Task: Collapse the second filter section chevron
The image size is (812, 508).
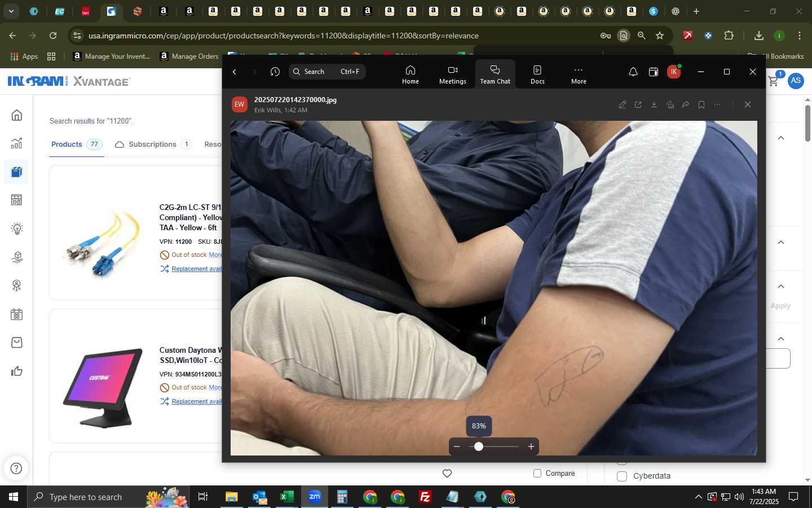Action: pos(781,242)
